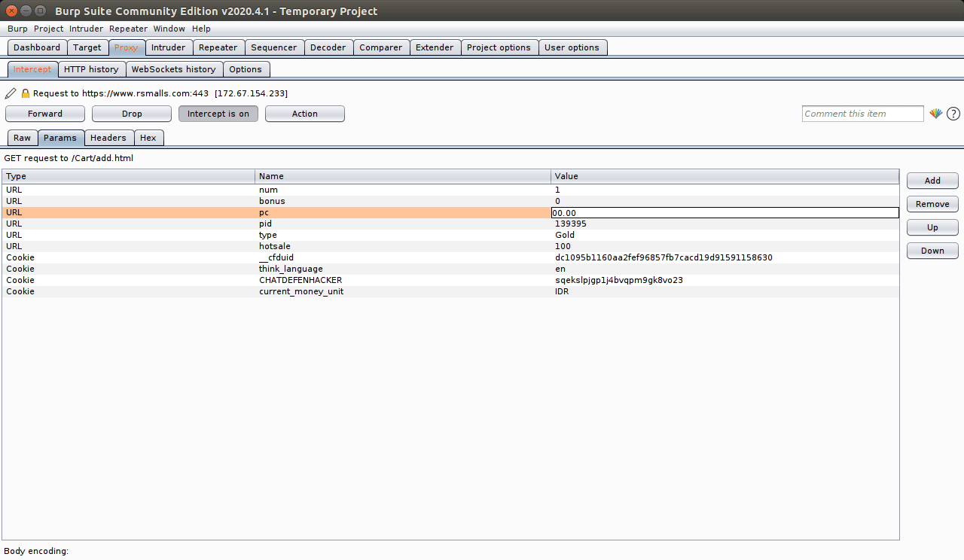The width and height of the screenshot is (964, 560).
Task: Remove the selected pc parameter
Action: [x=932, y=204]
